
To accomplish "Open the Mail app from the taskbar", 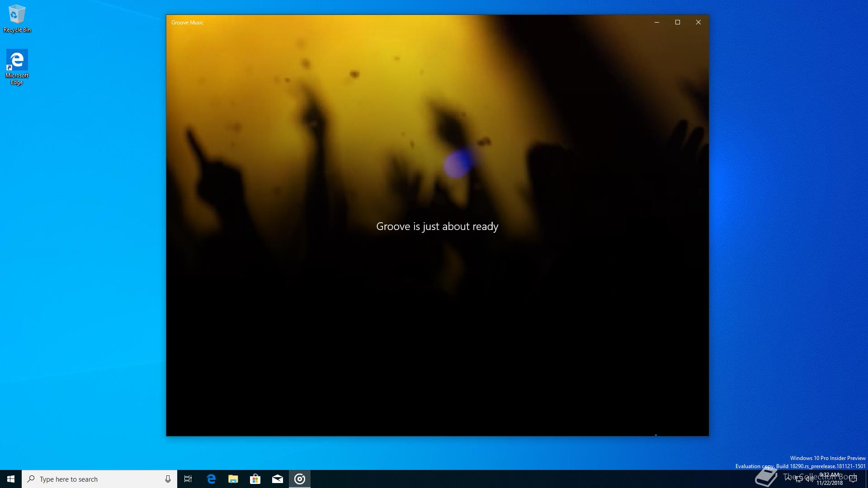I will 278,479.
